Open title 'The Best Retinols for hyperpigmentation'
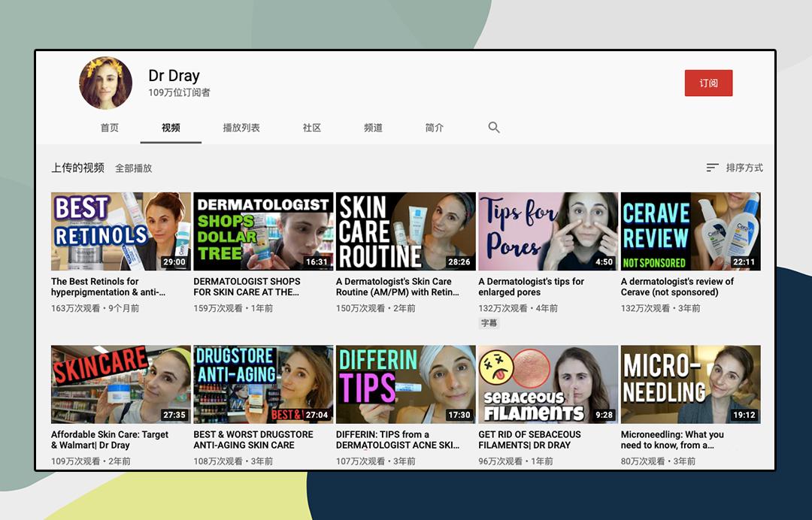Screen dimensions: 812x520 tap(108, 286)
